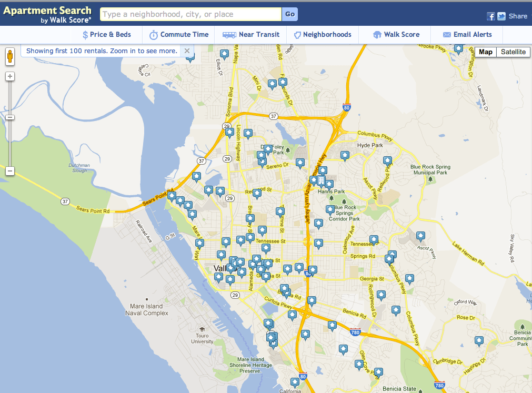
Task: Click the Go search button
Action: pos(290,14)
